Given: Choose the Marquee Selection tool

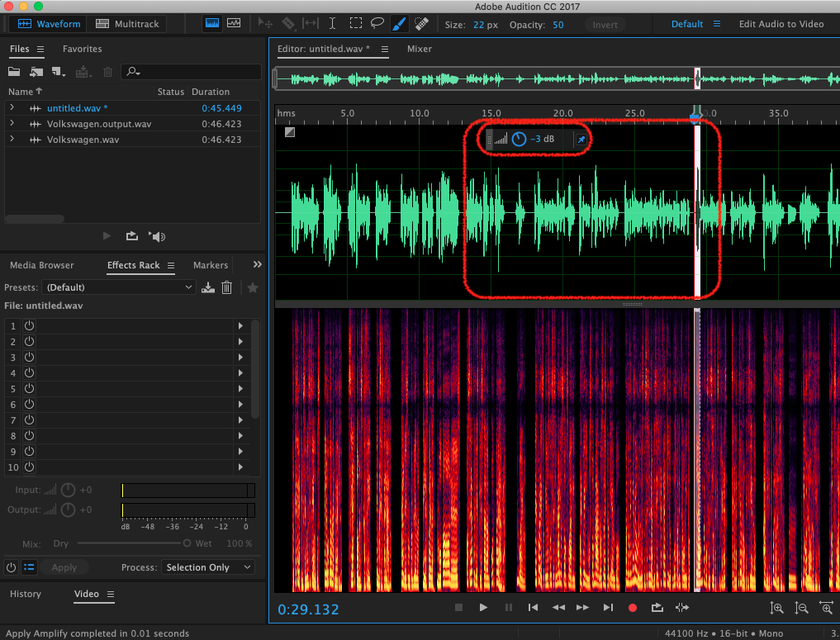Looking at the screenshot, I should [355, 24].
